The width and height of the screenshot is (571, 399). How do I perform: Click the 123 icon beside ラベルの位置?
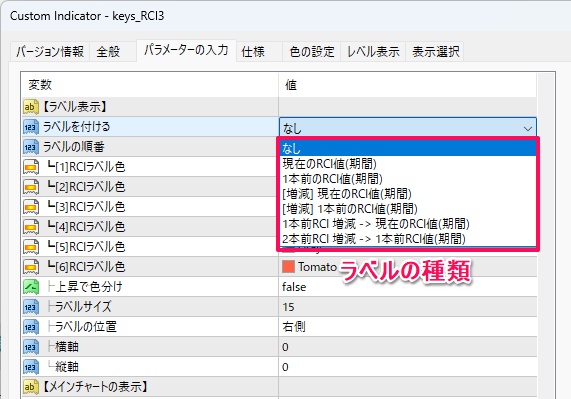(x=31, y=327)
